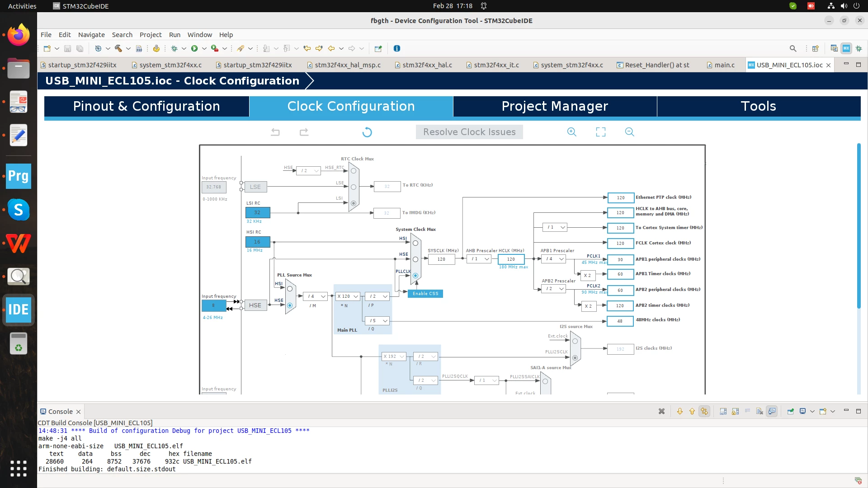Open the Navigate menu

(x=91, y=35)
